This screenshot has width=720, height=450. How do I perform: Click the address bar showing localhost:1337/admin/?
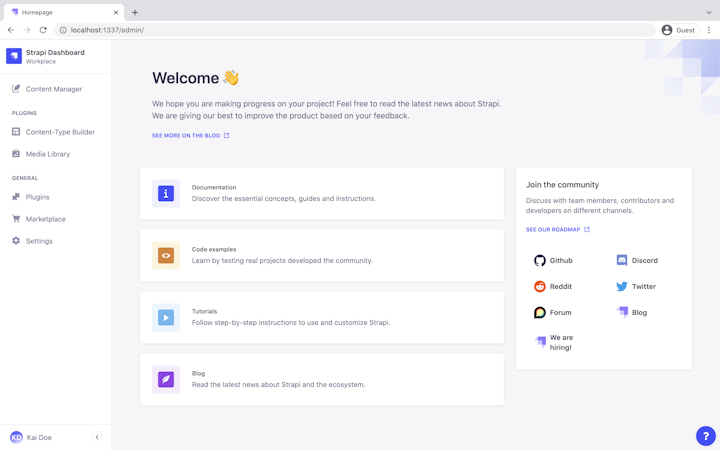point(355,30)
